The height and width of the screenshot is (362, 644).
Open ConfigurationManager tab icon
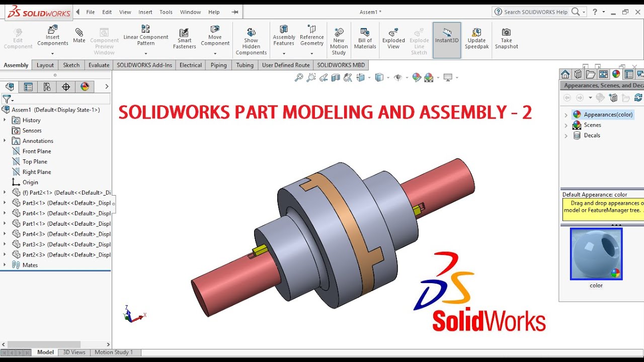pos(47,87)
